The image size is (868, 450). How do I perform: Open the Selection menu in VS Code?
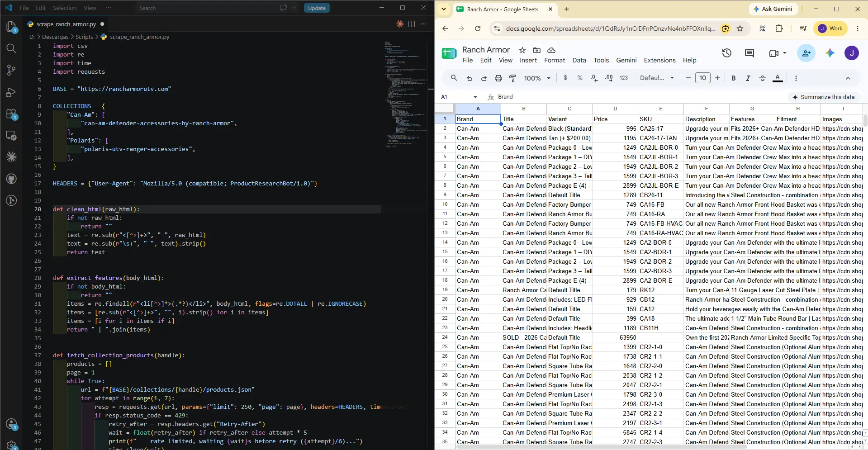point(65,8)
